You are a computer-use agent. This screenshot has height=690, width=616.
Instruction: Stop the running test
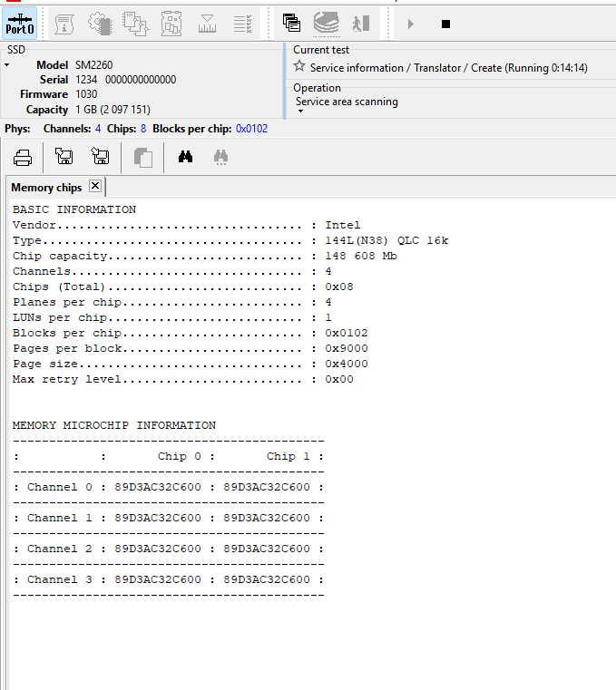point(445,24)
